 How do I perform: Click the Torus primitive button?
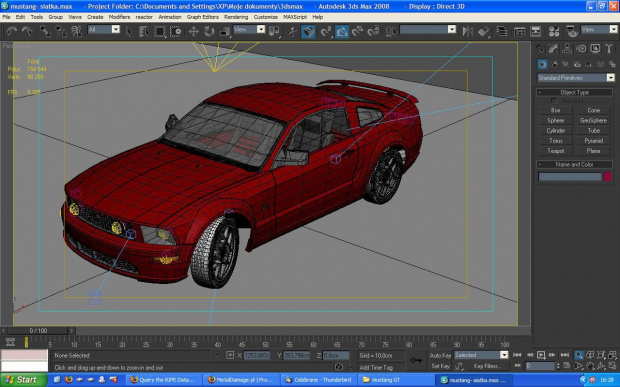555,141
